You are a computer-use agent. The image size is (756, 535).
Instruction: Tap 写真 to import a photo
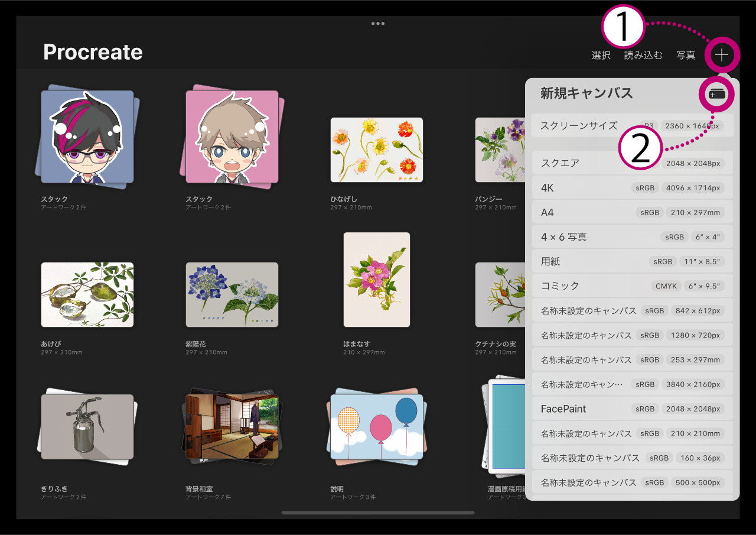686,55
